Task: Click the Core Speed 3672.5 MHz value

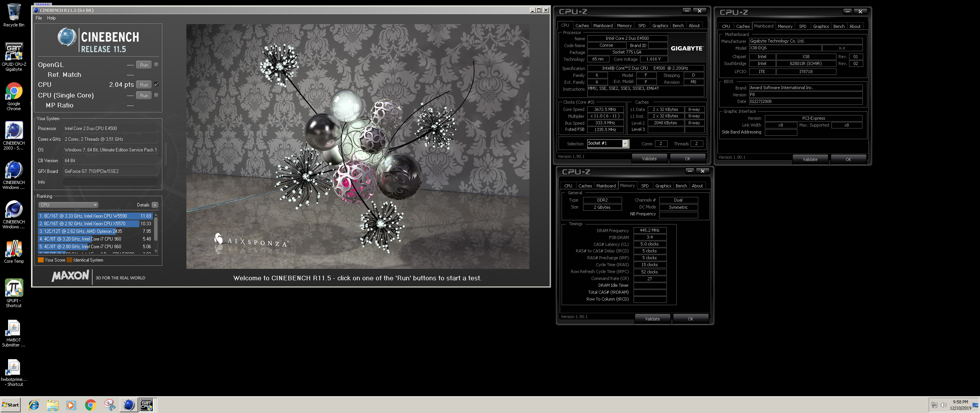Action: tap(605, 109)
